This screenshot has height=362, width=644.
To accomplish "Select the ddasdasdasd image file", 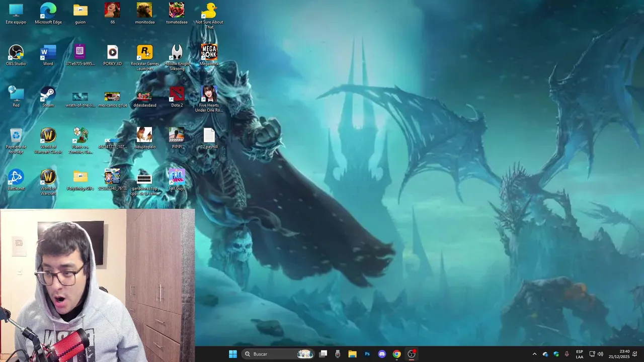I will [145, 99].
